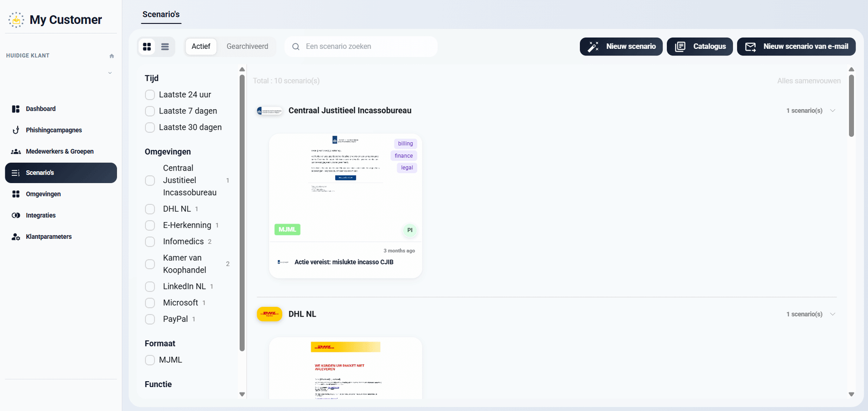Tick the DHL NL environment checkbox
This screenshot has height=411, width=868.
click(150, 209)
